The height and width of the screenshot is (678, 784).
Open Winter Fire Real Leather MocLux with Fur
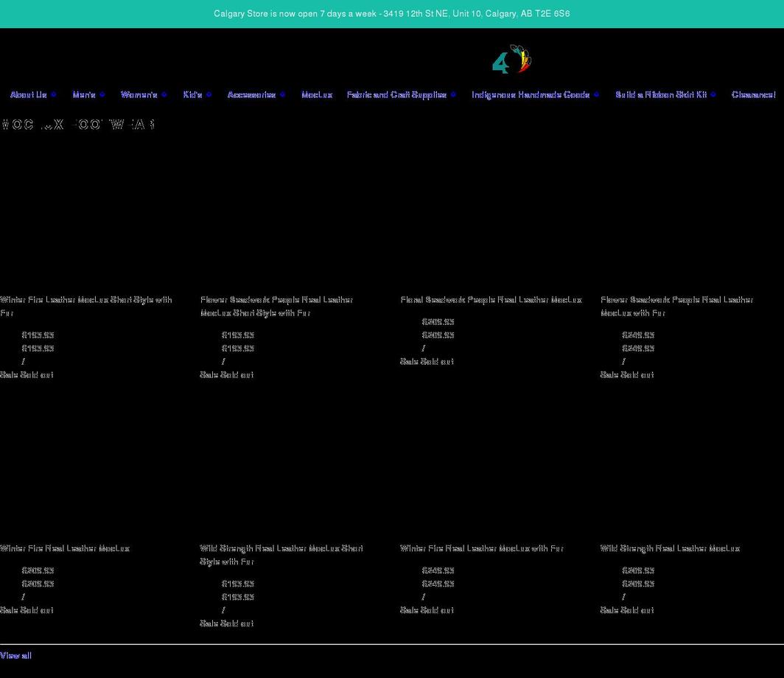tap(481, 548)
